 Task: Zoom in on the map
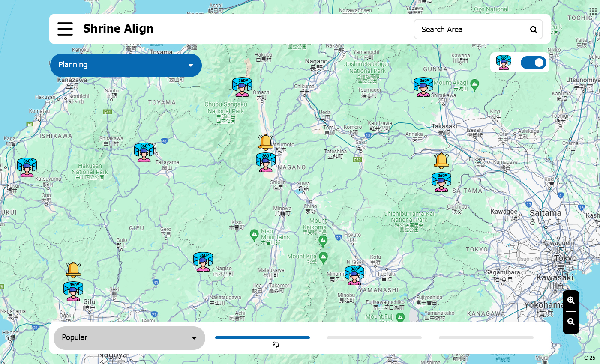pos(571,301)
